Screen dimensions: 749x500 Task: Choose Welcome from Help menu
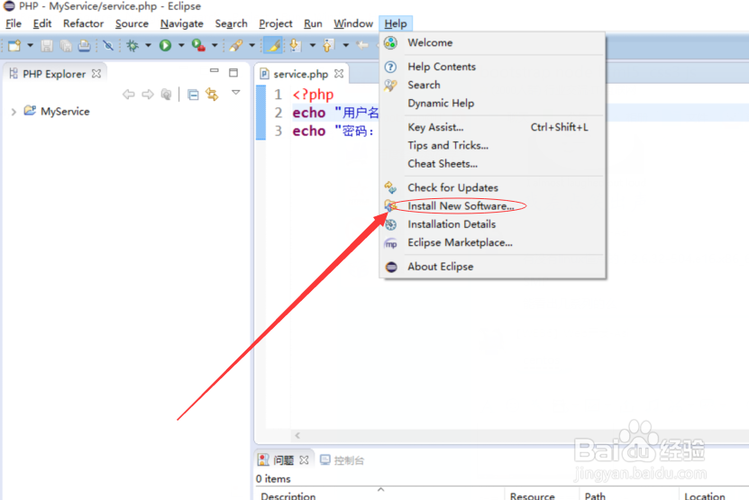[492, 43]
